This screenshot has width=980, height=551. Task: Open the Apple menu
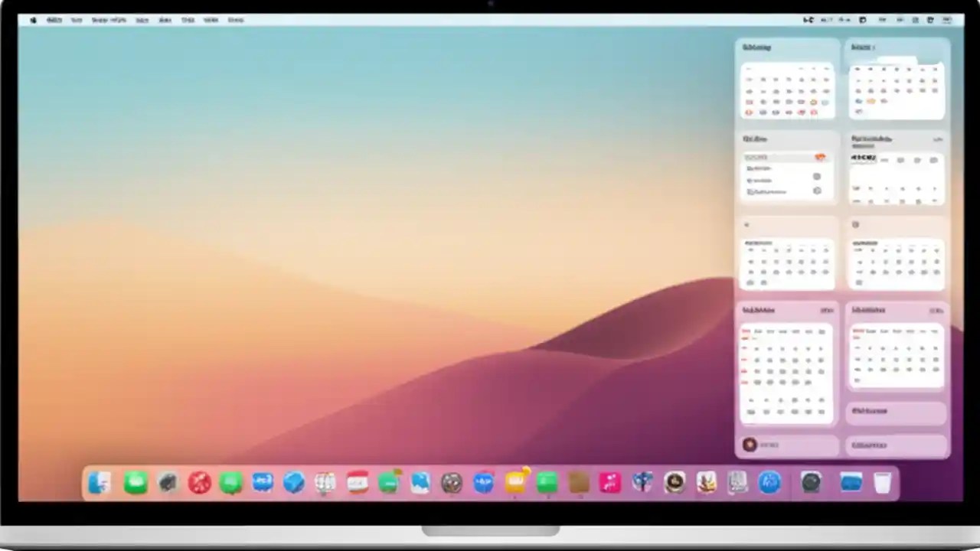coord(33,20)
